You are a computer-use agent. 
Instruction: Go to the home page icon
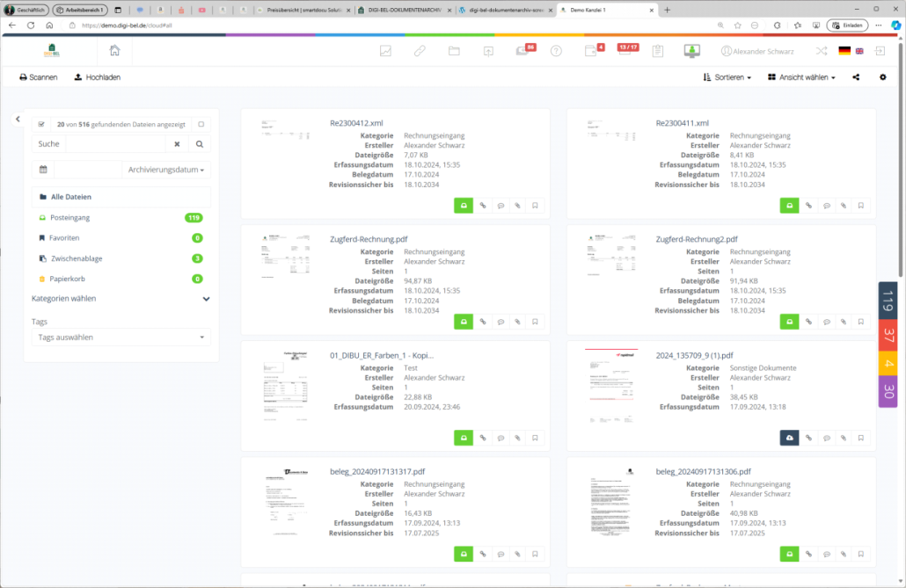pyautogui.click(x=114, y=51)
